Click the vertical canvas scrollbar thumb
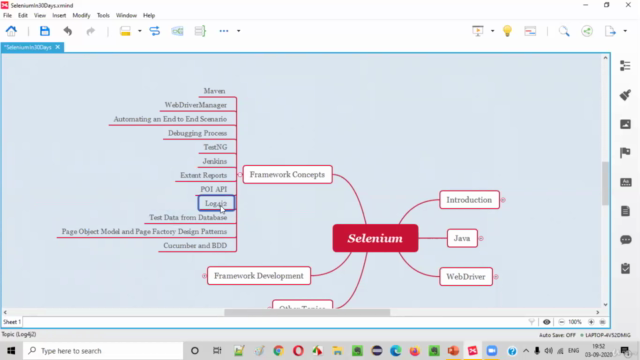The width and height of the screenshot is (640, 360). 605,183
